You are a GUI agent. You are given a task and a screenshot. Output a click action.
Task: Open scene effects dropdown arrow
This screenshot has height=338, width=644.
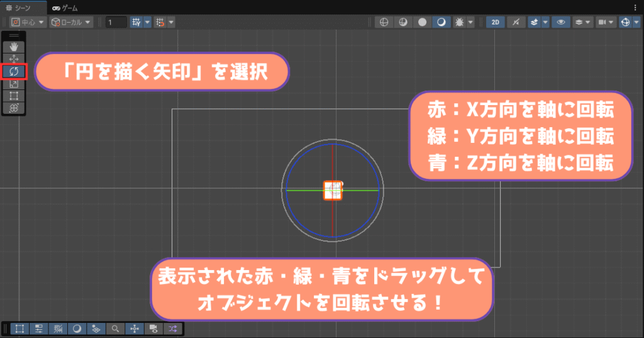tap(545, 22)
